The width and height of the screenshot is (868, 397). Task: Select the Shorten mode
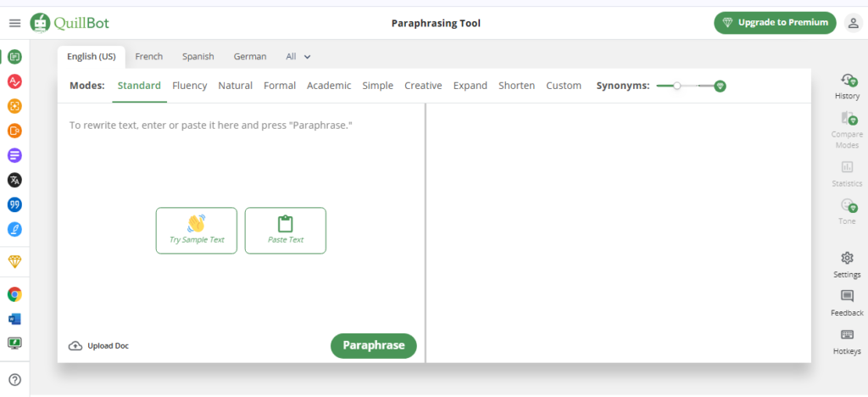tap(516, 86)
